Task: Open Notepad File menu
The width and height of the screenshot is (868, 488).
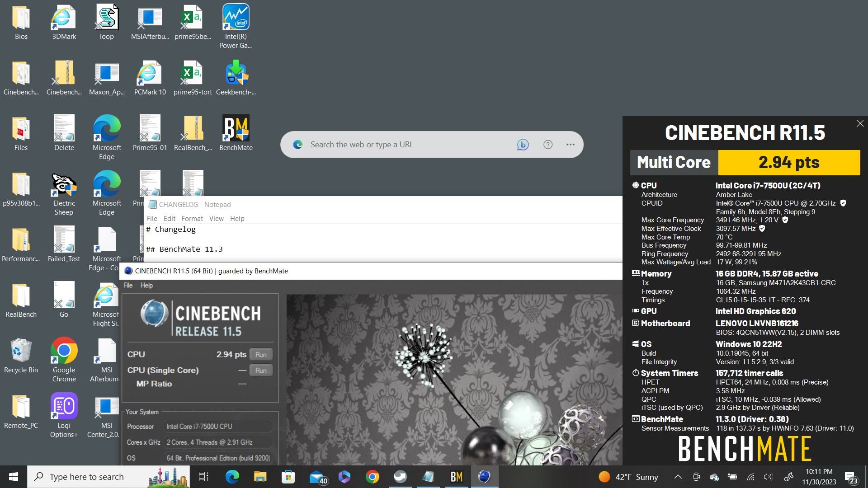Action: pos(152,219)
